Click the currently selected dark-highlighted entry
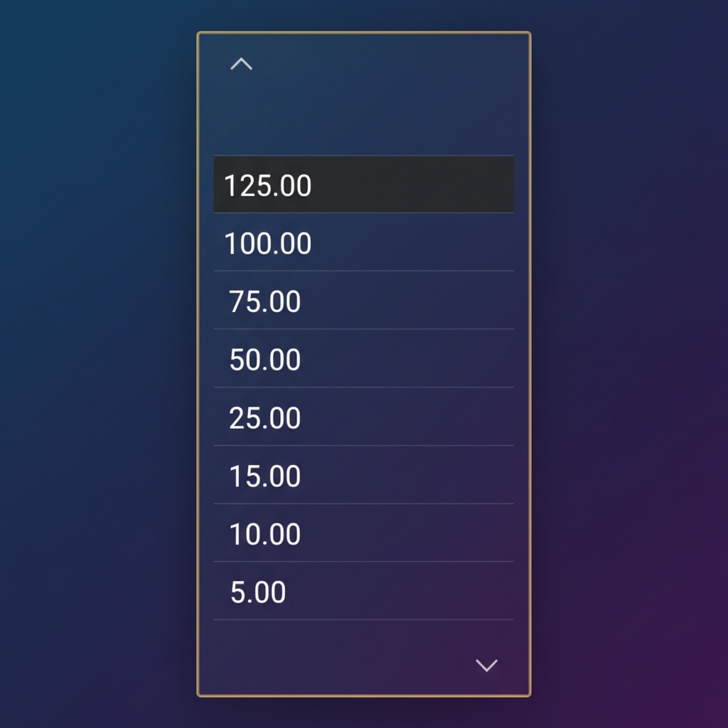This screenshot has height=728, width=728. click(x=363, y=184)
